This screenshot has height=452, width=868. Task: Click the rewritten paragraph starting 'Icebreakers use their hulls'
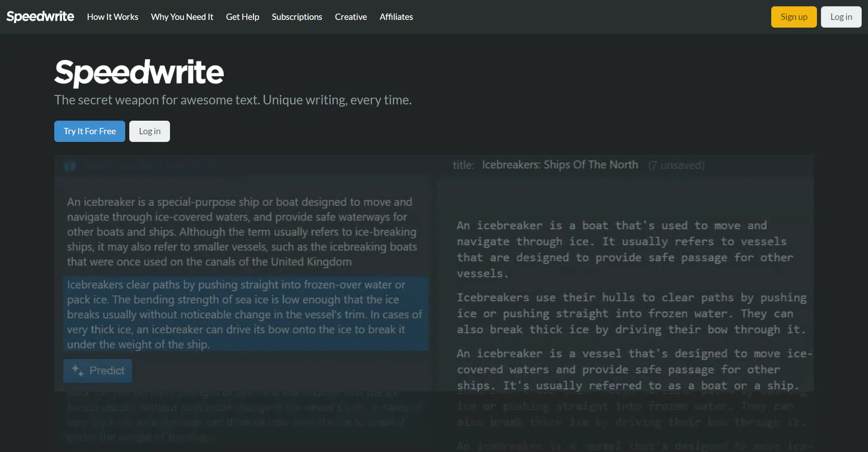(x=631, y=313)
